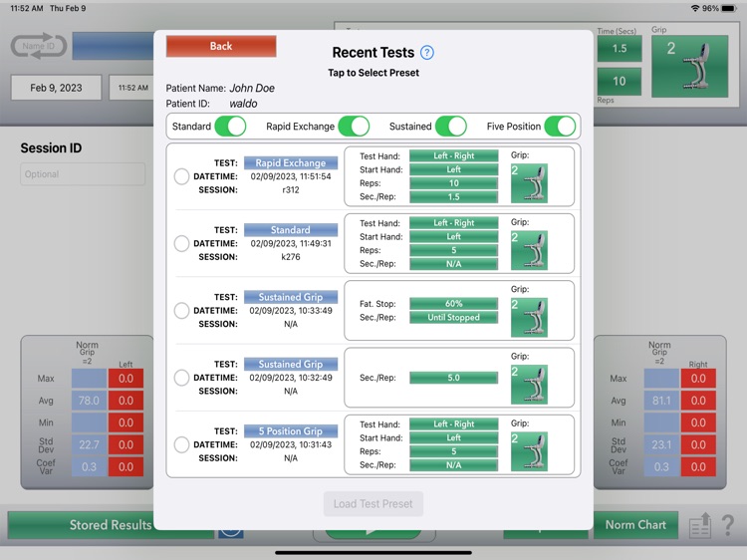The image size is (747, 560).
Task: Open the bottom-right help question mark
Action: click(727, 525)
